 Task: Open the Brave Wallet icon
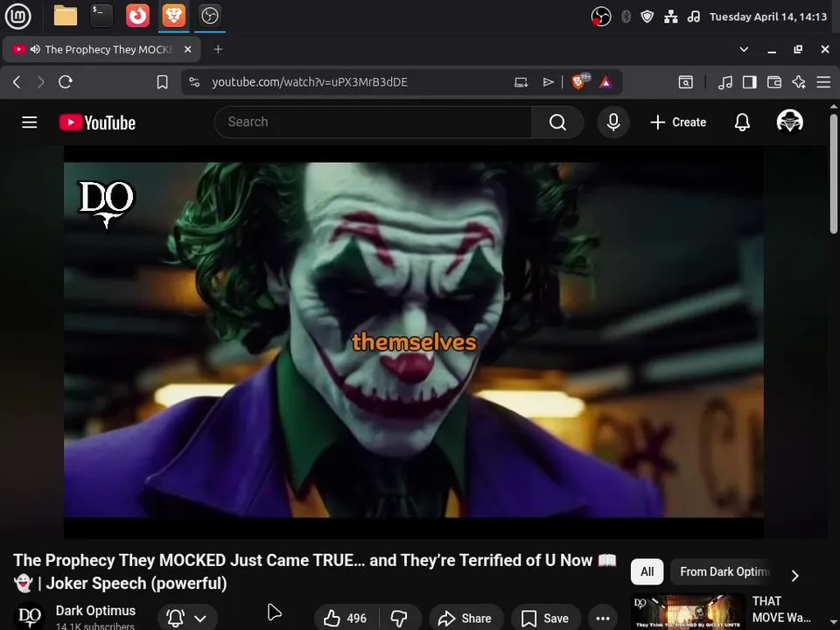(x=774, y=82)
